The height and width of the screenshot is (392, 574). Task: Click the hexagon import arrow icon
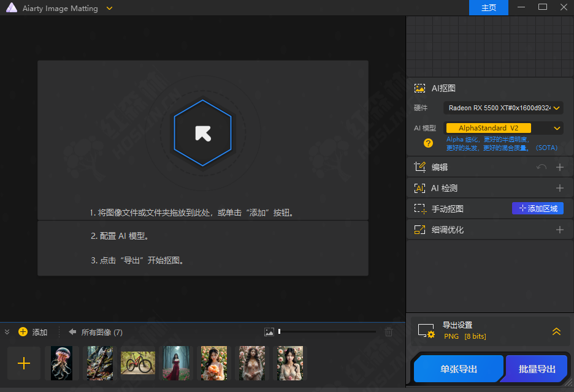pyautogui.click(x=202, y=133)
